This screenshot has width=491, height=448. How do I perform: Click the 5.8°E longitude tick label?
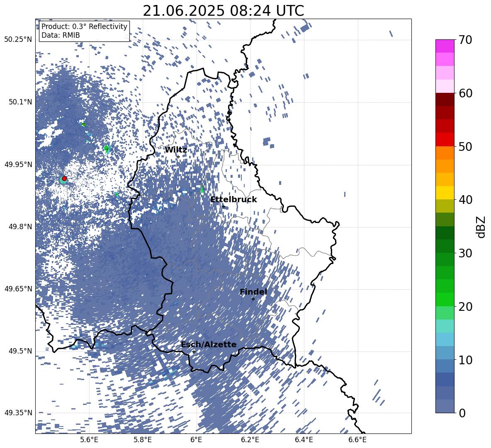click(143, 440)
